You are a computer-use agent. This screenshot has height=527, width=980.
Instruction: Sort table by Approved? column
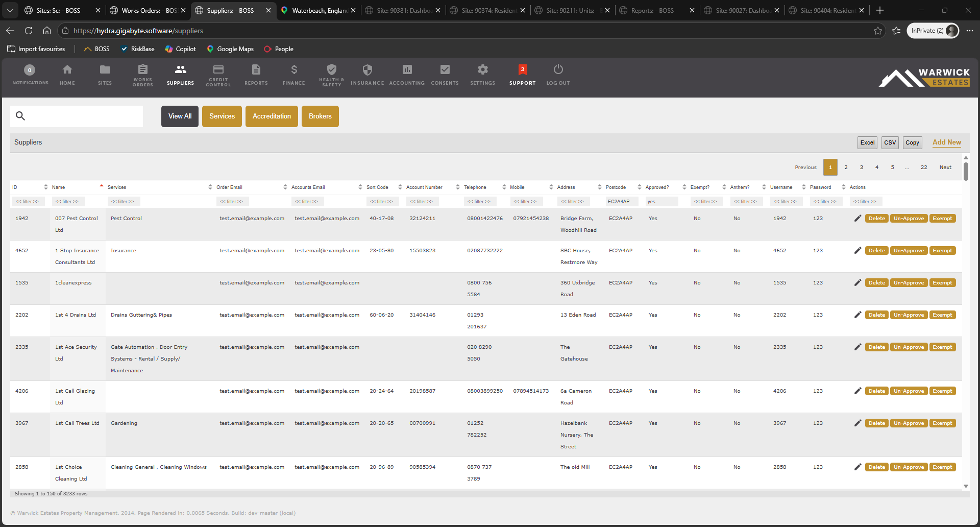point(666,187)
